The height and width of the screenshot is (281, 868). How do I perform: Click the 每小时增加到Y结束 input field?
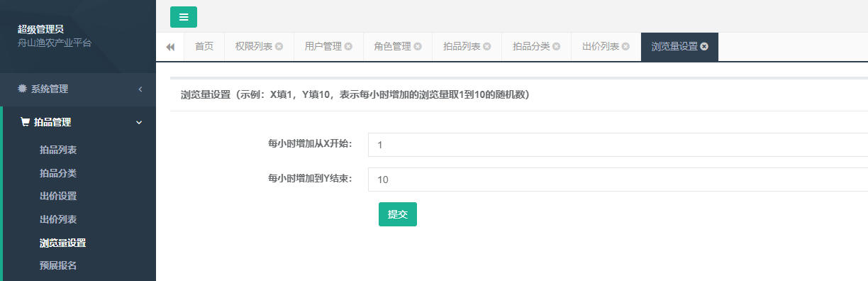[618, 180]
